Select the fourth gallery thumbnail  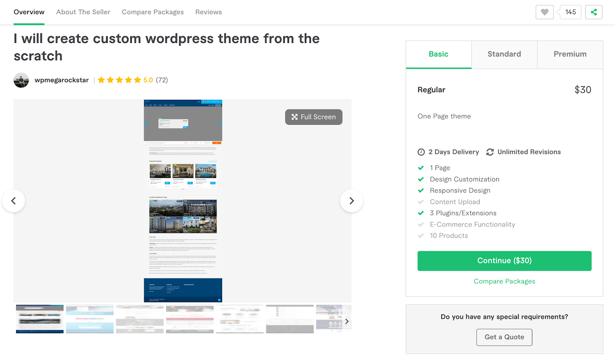(x=190, y=319)
